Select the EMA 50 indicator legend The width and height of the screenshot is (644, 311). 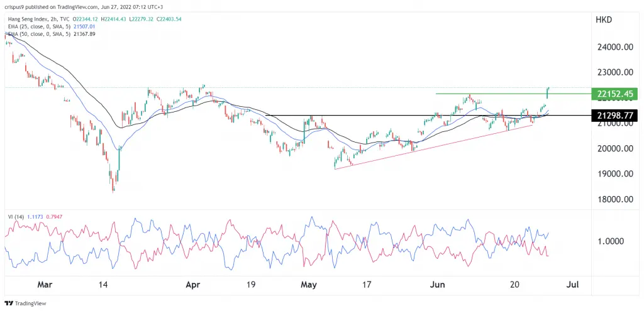pos(51,34)
